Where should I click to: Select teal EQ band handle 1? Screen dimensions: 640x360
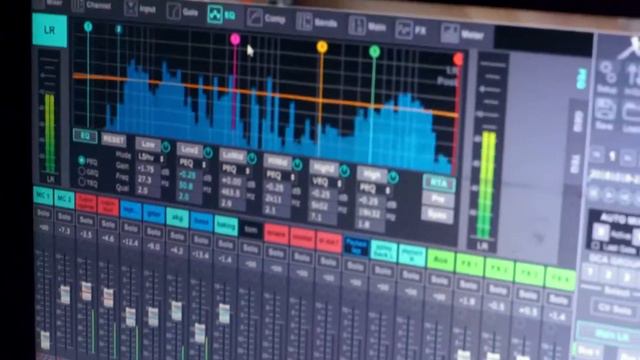pos(88,27)
